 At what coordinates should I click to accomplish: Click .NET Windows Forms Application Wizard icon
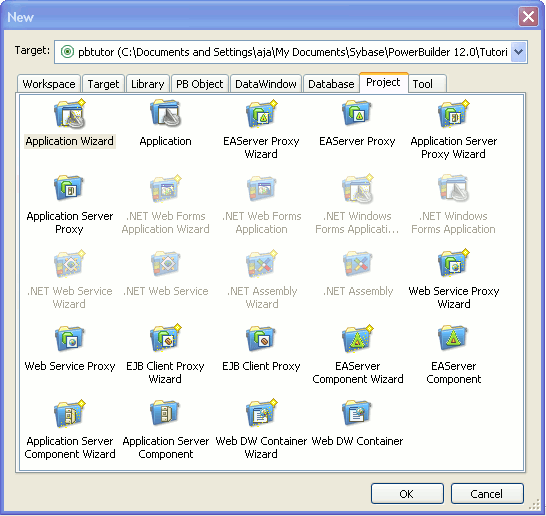click(x=358, y=188)
